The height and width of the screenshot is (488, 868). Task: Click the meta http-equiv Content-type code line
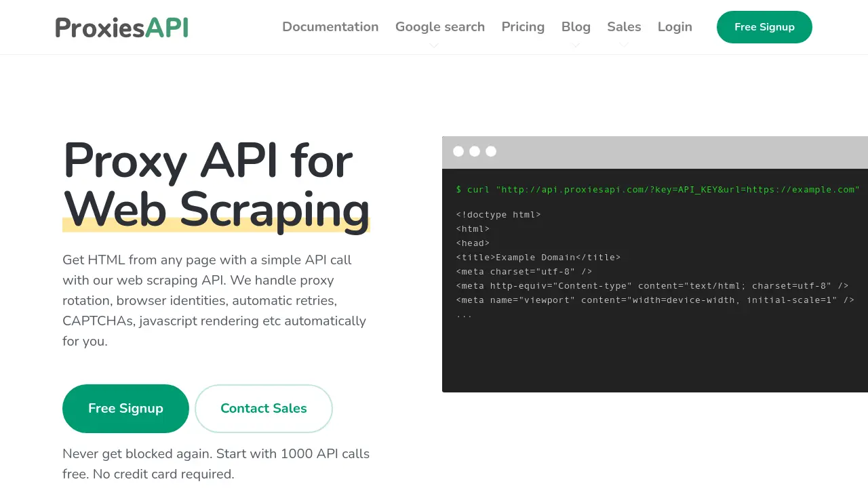652,286
